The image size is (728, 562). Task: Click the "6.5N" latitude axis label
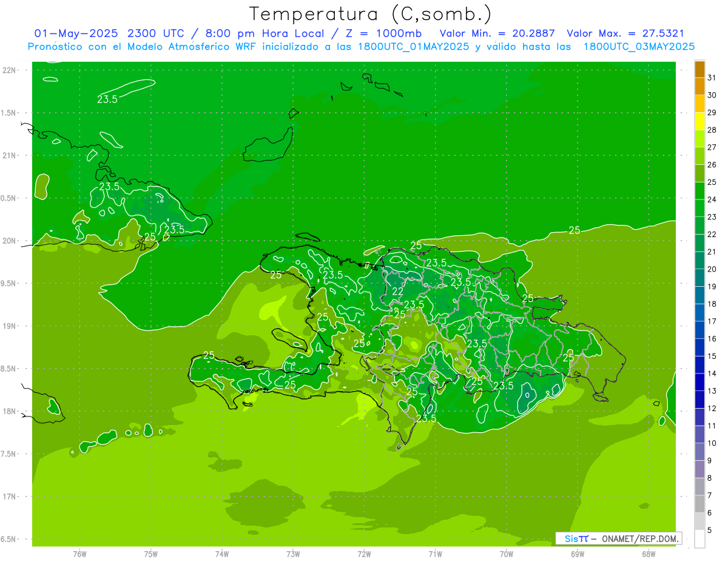[8, 539]
